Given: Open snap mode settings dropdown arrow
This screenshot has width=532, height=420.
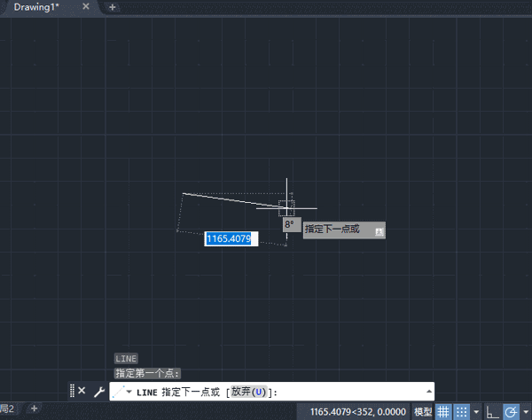Looking at the screenshot, I should click(476, 412).
